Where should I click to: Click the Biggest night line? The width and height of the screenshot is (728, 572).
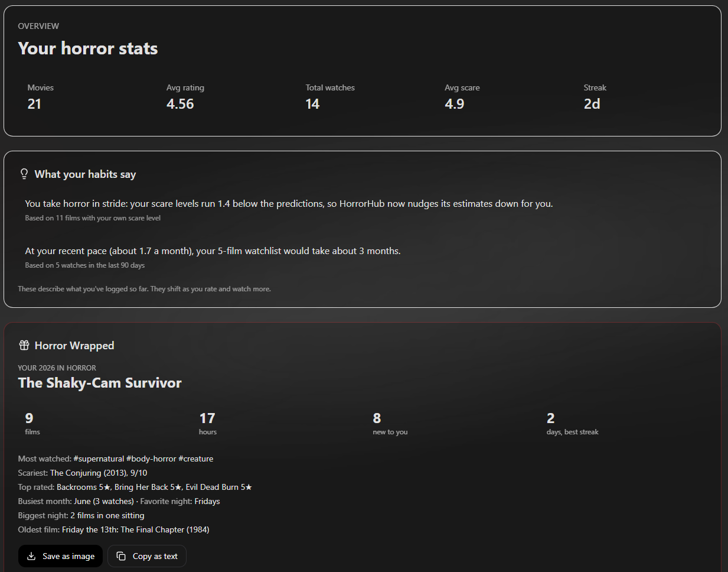pos(81,515)
